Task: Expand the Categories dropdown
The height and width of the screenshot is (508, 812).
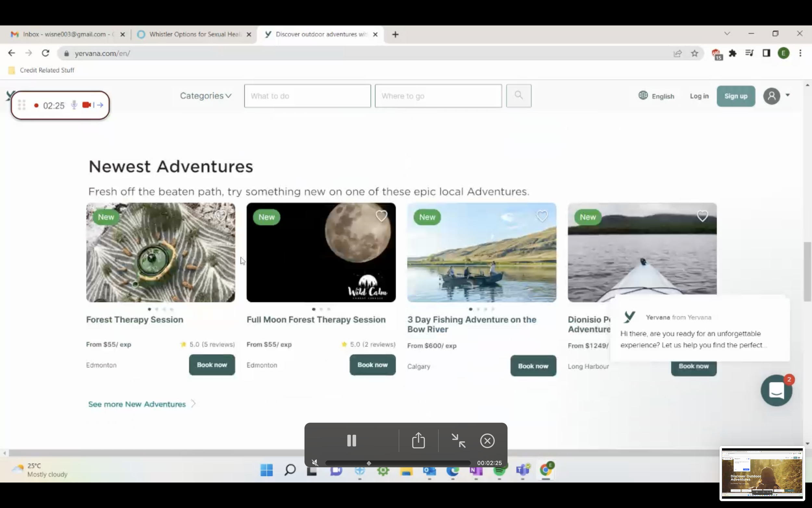Action: pos(205,96)
